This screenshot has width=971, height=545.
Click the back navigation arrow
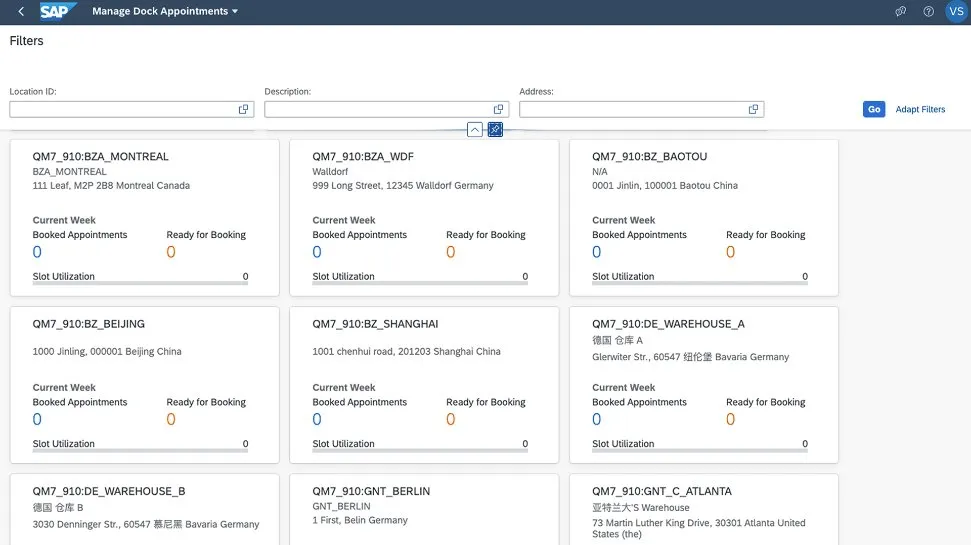click(x=21, y=11)
